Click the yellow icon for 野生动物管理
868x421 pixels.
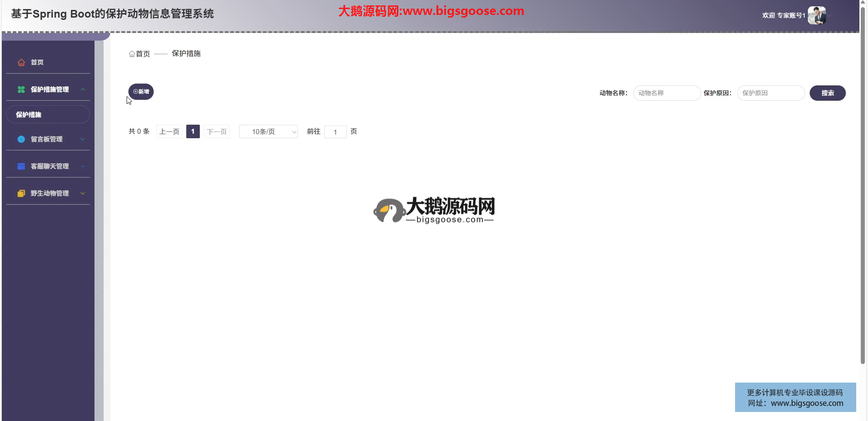click(x=21, y=193)
